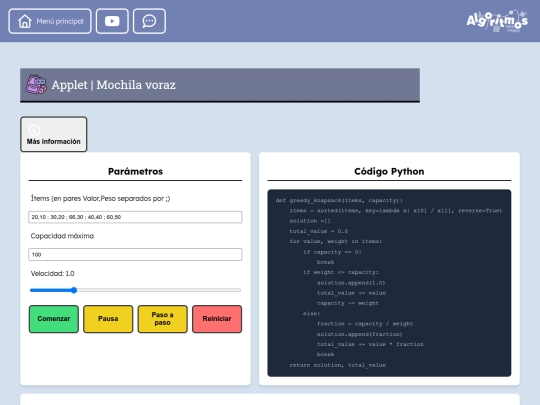Screen dimensions: 540x405
Task: Click the def greedy_knapsack code line
Action: (339, 200)
